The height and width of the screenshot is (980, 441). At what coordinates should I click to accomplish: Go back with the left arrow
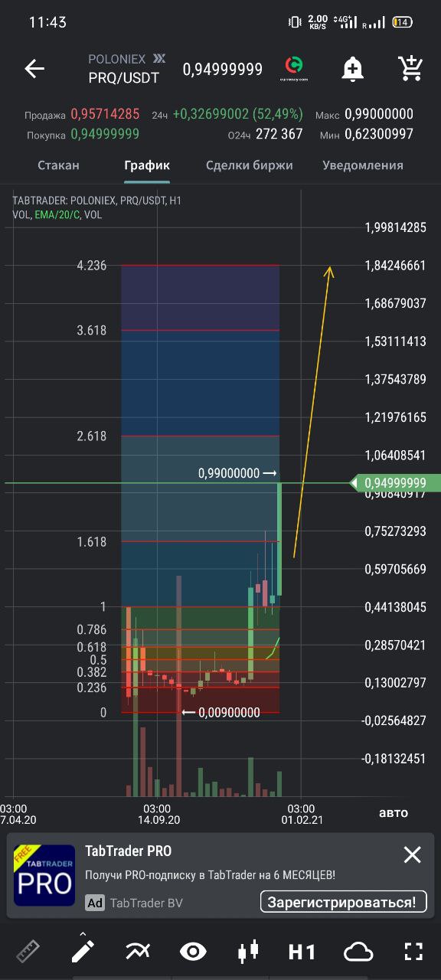pos(34,69)
